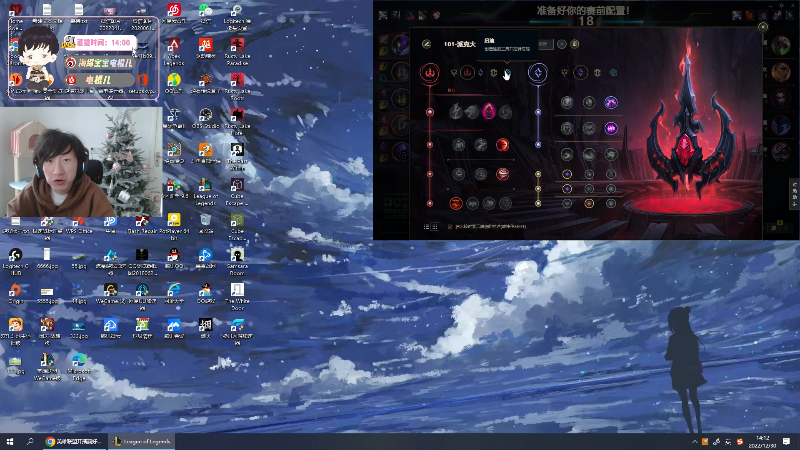Viewport: 800px width, 450px height.
Task: Select the Nullifying Orb sorcery rune
Action: [x=567, y=103]
